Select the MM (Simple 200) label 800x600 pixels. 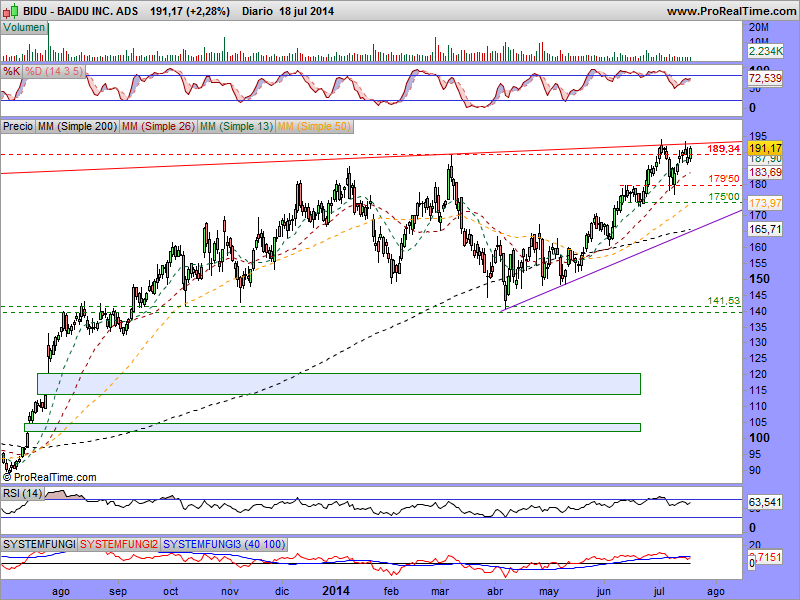(x=77, y=126)
